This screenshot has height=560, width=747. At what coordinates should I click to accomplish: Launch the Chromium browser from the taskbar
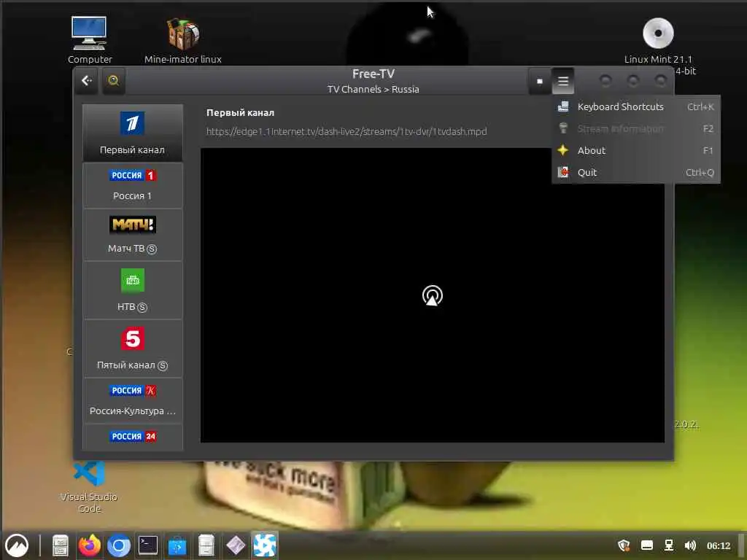click(x=119, y=545)
